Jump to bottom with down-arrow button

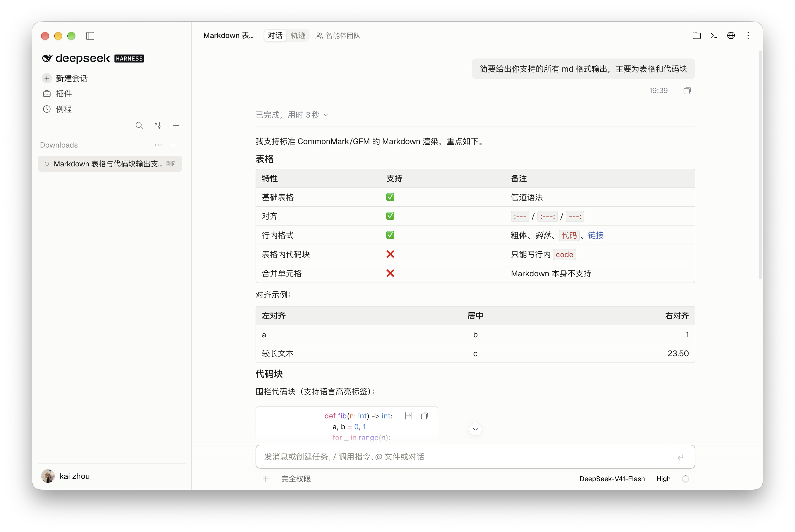point(475,429)
